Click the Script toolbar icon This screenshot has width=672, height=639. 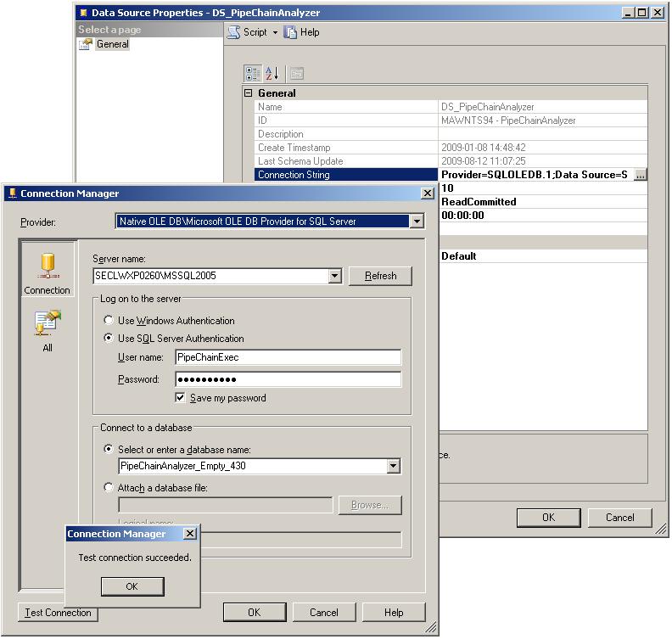(x=234, y=32)
